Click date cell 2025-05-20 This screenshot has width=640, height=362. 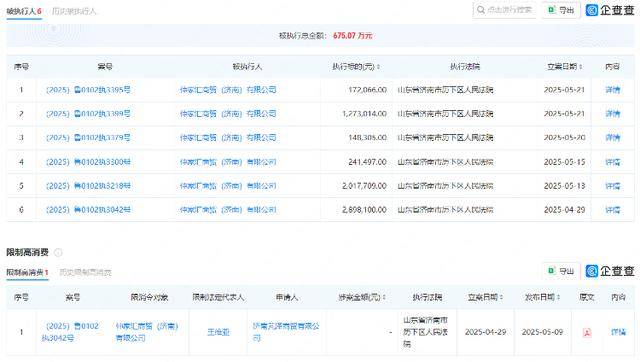click(x=564, y=138)
